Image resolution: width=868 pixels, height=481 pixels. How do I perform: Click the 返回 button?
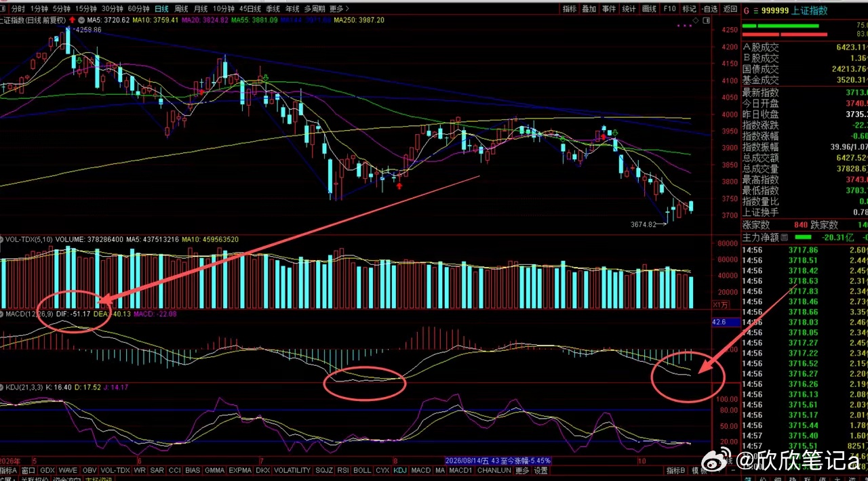[730, 9]
